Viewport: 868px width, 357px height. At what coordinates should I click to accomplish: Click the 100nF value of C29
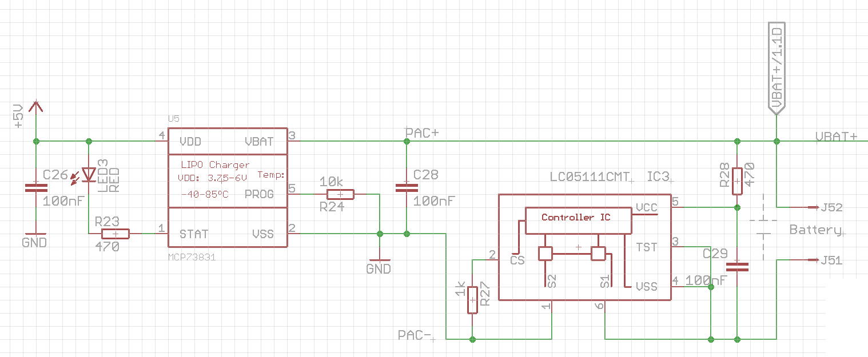[706, 280]
